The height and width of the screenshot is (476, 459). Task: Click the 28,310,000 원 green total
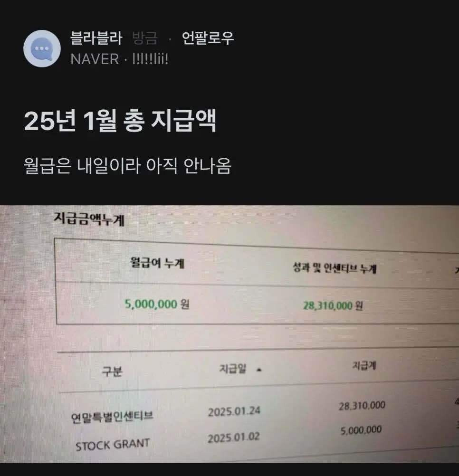point(333,305)
